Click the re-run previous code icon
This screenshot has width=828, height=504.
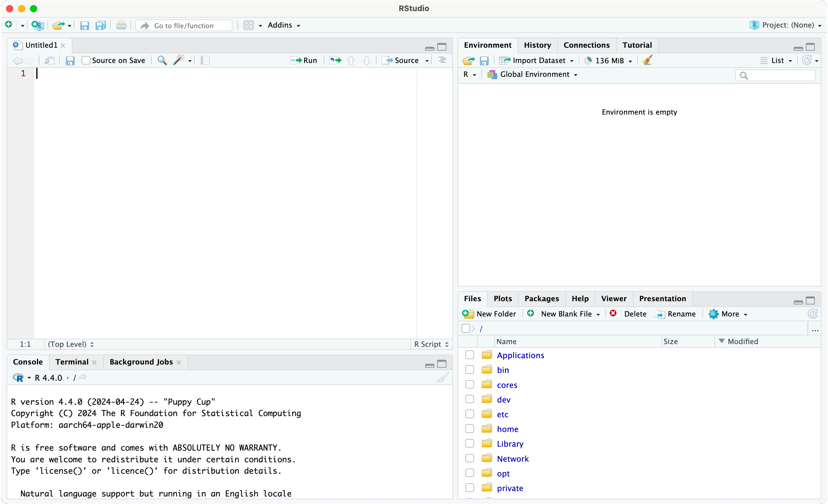click(x=335, y=60)
